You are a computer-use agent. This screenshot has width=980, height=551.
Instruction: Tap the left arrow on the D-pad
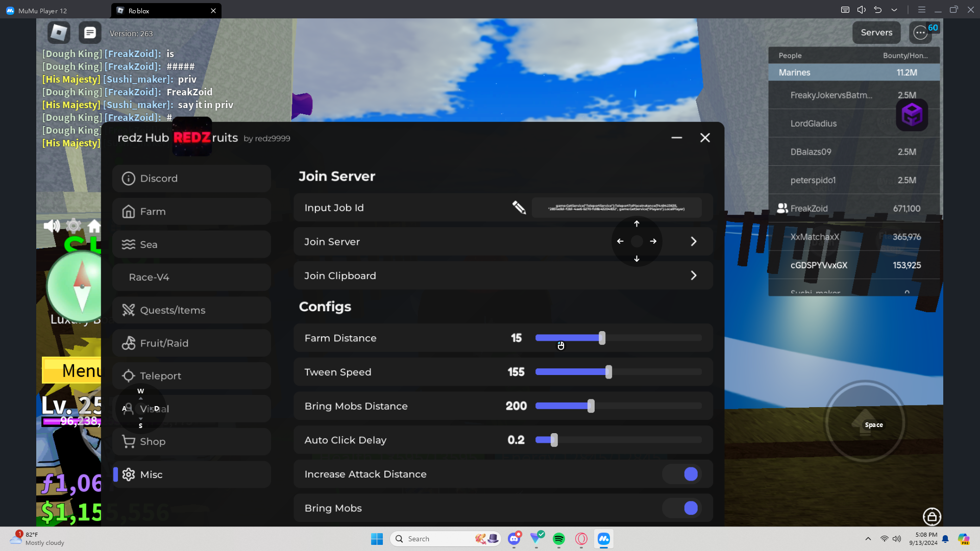click(620, 241)
